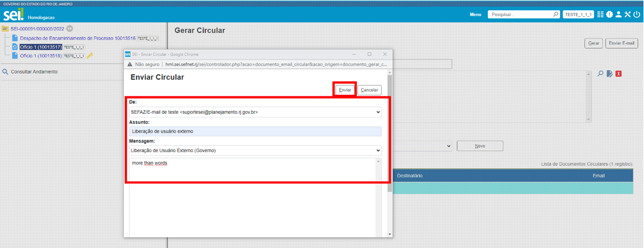Click the yellow pen signature icon on Ofício 10013518
644x248 pixels.
(90, 55)
